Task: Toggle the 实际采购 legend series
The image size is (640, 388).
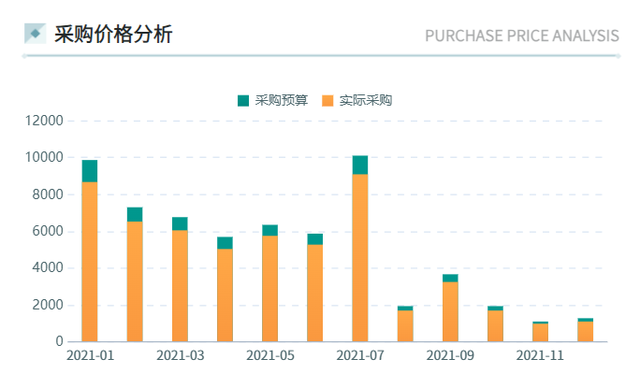Action: tap(357, 100)
